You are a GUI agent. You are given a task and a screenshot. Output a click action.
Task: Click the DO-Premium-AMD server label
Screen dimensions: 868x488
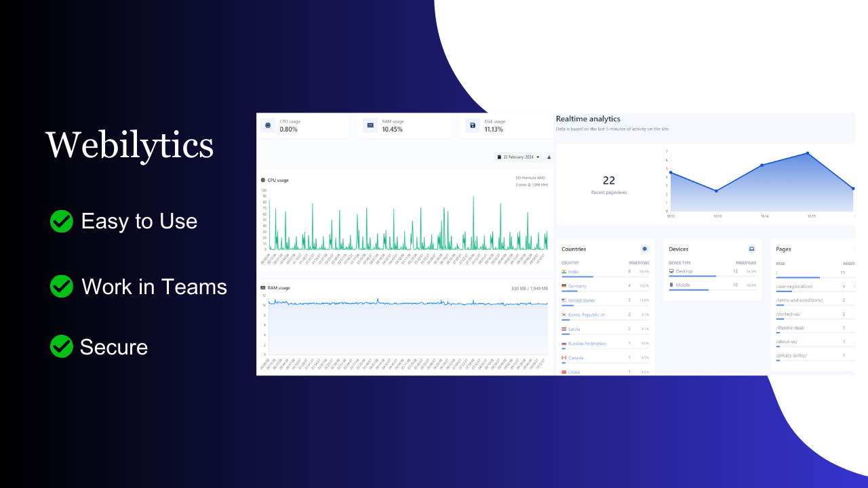click(532, 178)
